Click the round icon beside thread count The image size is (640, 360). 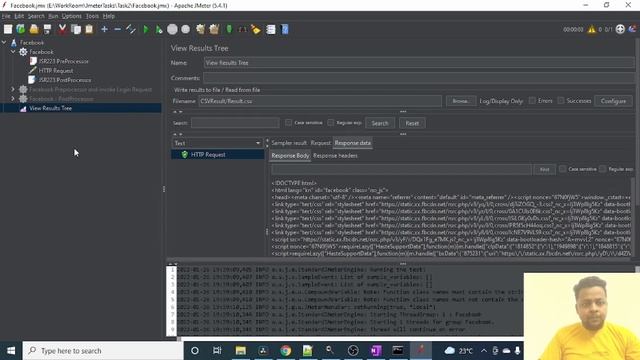pyautogui.click(x=620, y=29)
